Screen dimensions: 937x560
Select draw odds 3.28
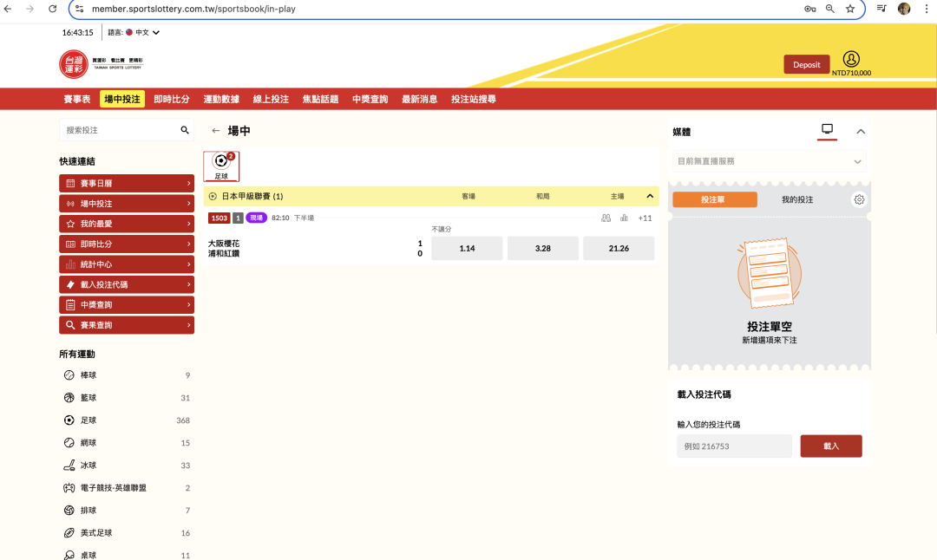click(542, 248)
